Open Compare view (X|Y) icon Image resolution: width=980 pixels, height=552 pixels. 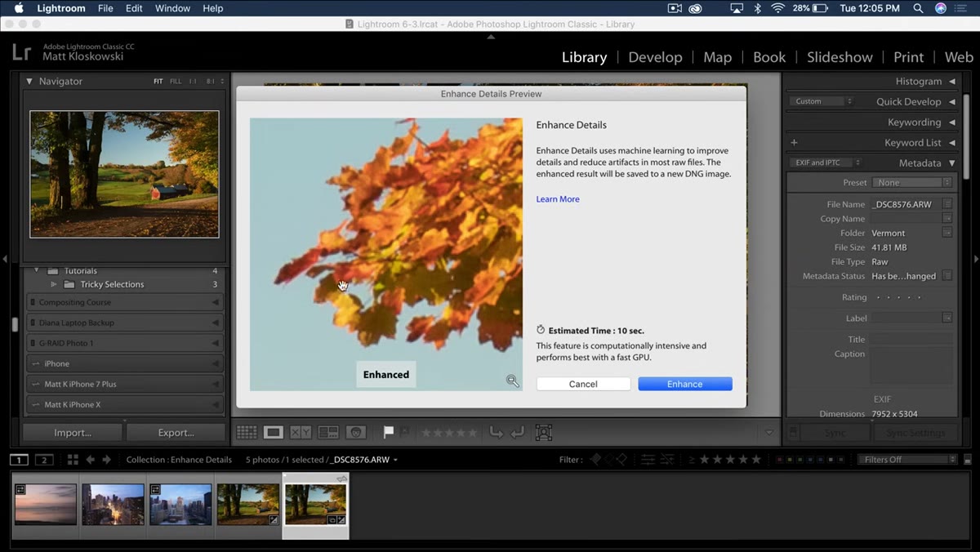point(301,433)
